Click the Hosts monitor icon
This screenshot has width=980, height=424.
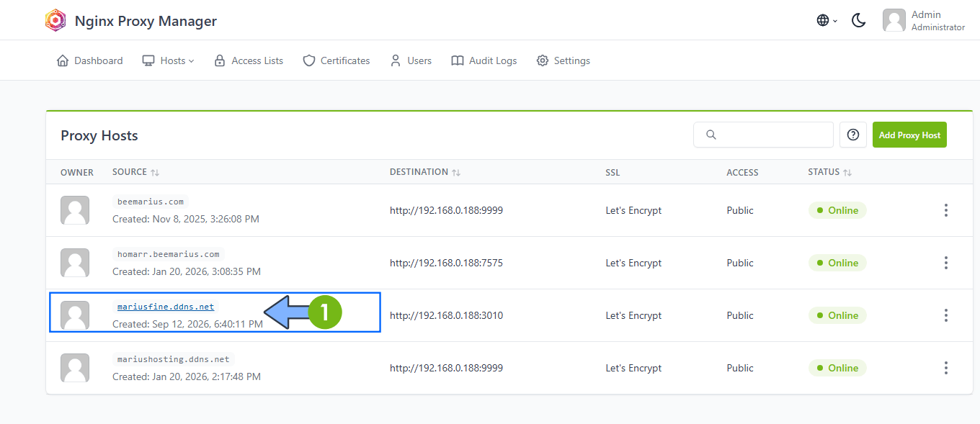coord(148,60)
